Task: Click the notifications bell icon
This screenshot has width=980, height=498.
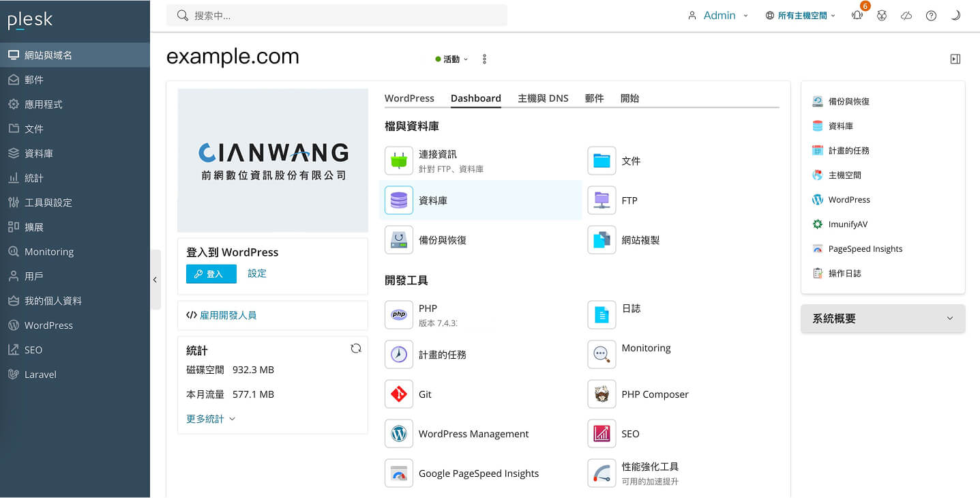Action: [857, 16]
